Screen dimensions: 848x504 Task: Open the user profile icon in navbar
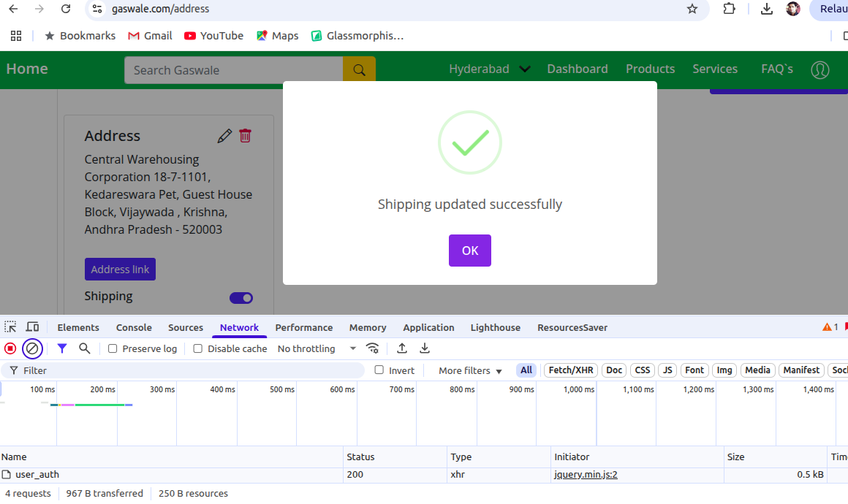click(x=819, y=69)
